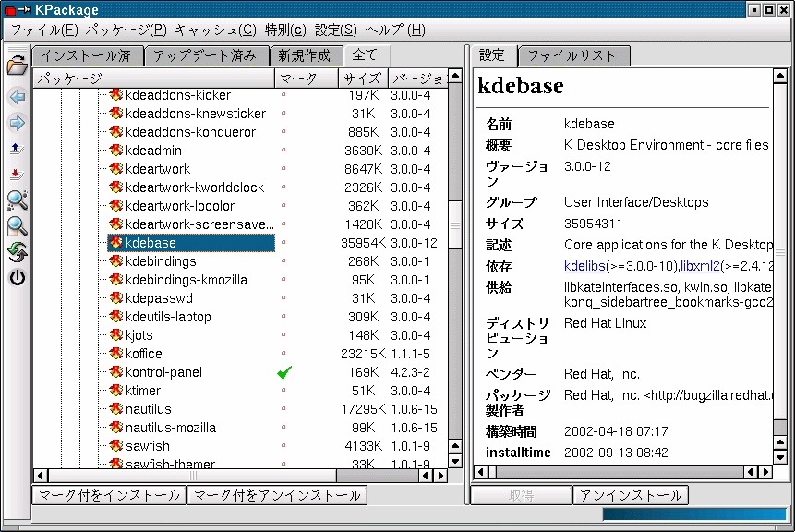This screenshot has height=532, width=795.
Task: Click the package icon beside kdepasswd
Action: (116, 297)
